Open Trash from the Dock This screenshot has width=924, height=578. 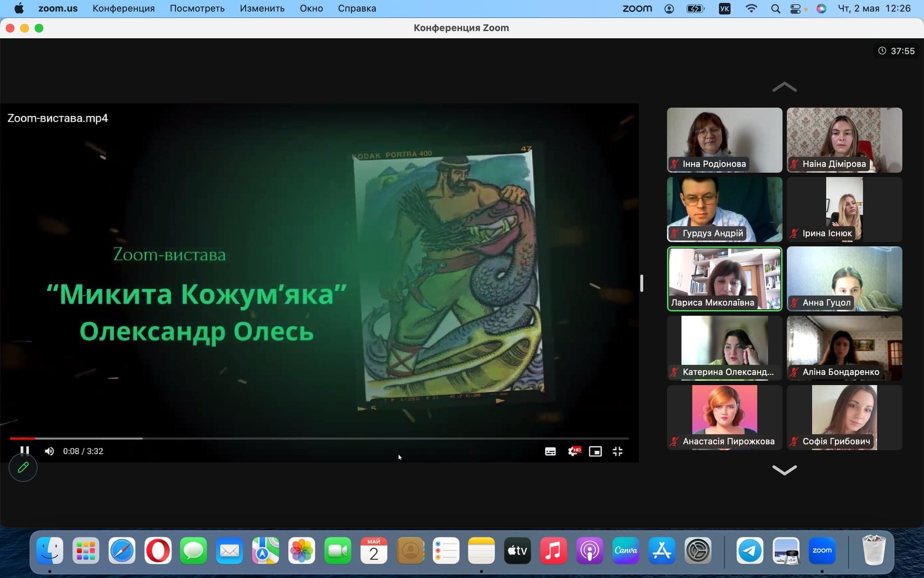click(x=874, y=550)
